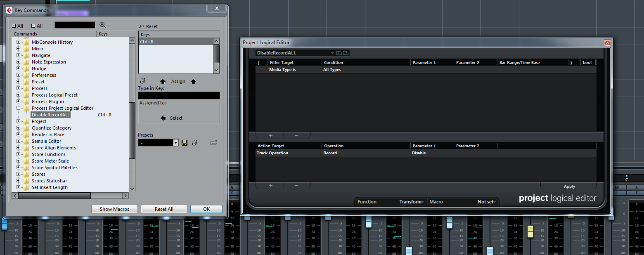
Task: Click the search magnifier icon in Key Commands
Action: pyautogui.click(x=103, y=25)
